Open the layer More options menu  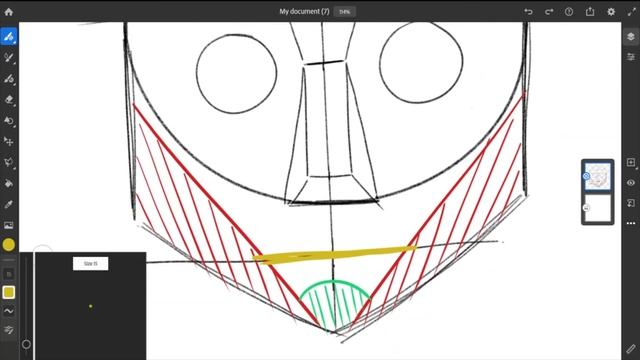pyautogui.click(x=631, y=223)
